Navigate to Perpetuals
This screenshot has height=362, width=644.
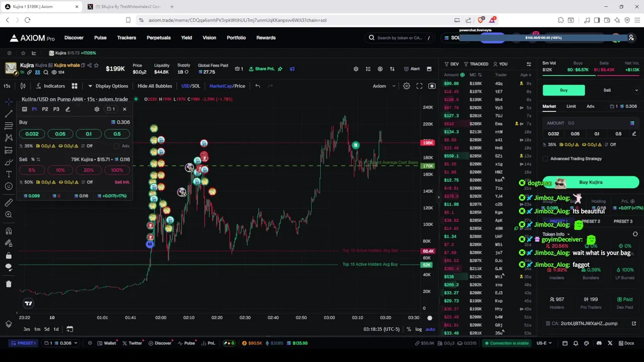pos(158,38)
